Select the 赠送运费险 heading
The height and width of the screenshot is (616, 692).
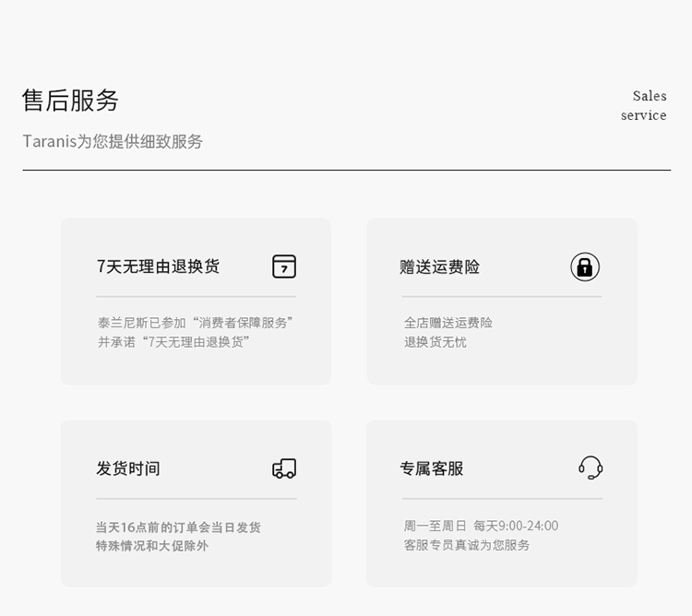(439, 267)
